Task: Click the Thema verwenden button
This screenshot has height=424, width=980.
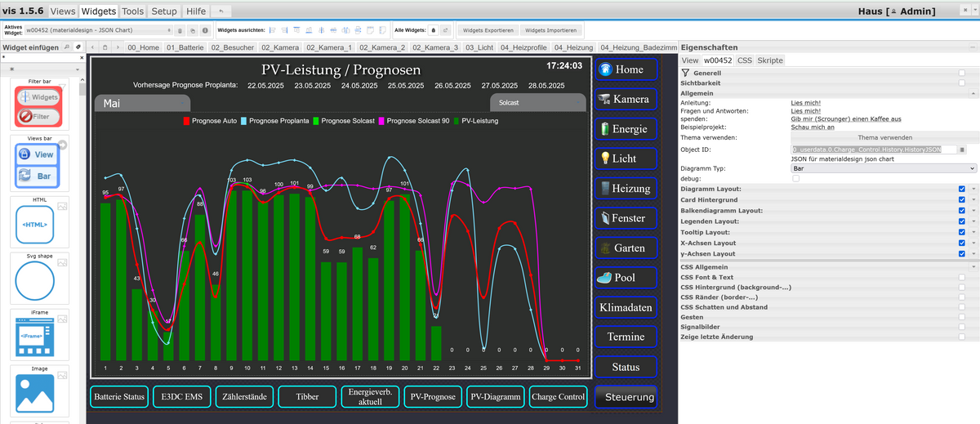Action: [884, 137]
